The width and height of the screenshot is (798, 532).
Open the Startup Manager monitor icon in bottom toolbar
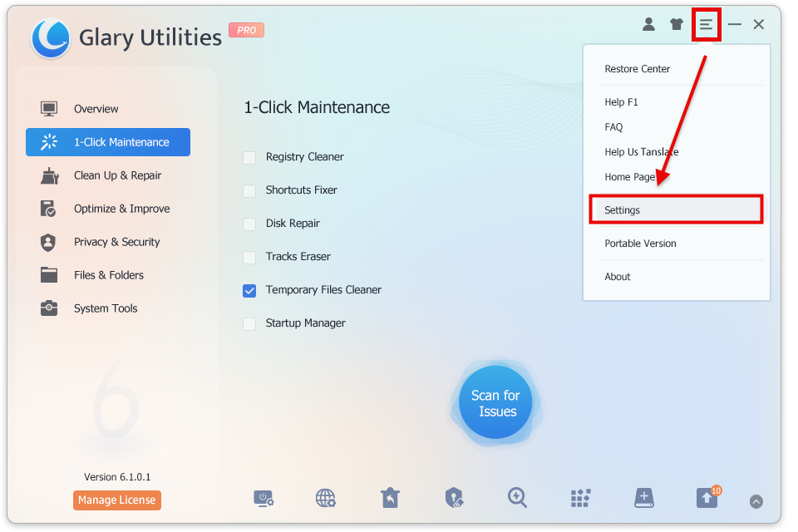click(x=264, y=499)
